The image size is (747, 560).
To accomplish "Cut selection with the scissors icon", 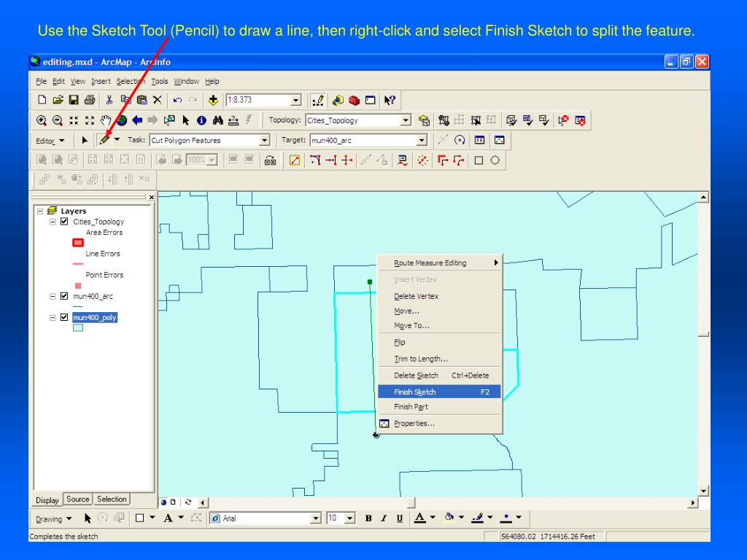I will point(109,100).
